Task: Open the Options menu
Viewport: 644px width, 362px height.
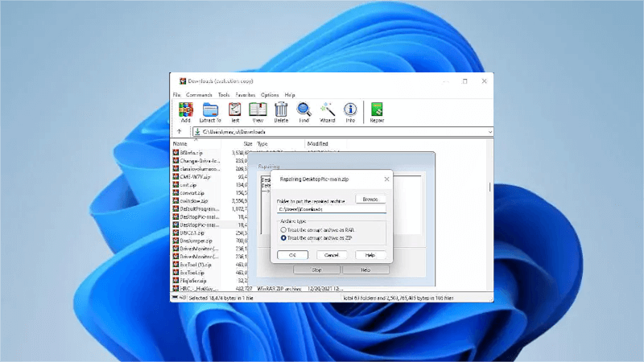Action: [x=270, y=95]
